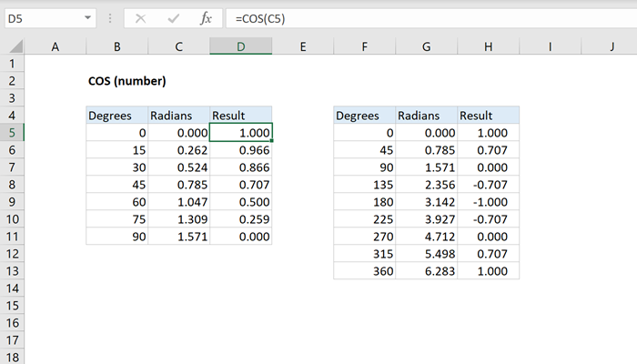Click the formula bar options dots

point(110,17)
